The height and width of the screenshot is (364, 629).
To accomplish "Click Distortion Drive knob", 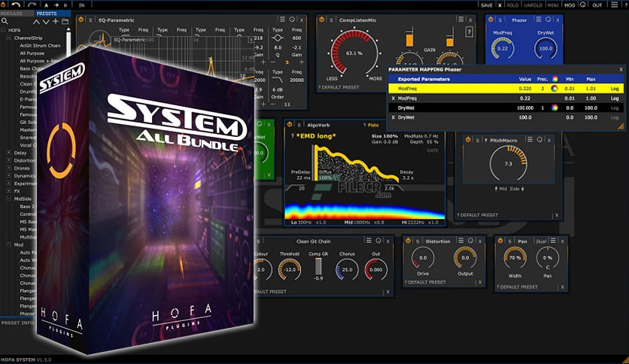I will [423, 258].
